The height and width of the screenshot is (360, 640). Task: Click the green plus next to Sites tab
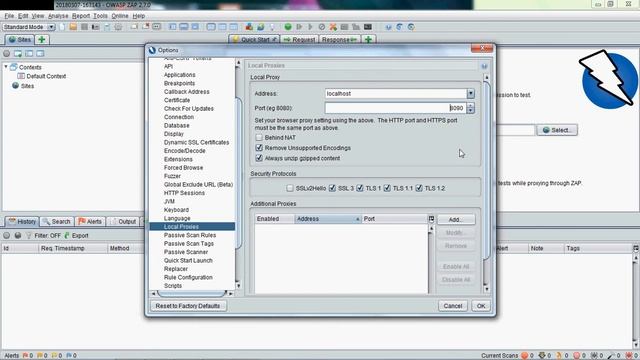(41, 40)
